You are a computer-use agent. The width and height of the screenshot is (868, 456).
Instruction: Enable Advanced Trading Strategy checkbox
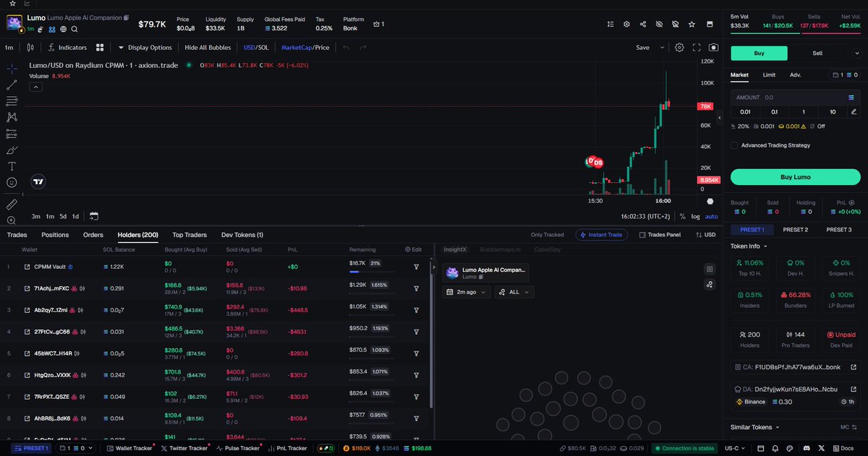(x=734, y=145)
